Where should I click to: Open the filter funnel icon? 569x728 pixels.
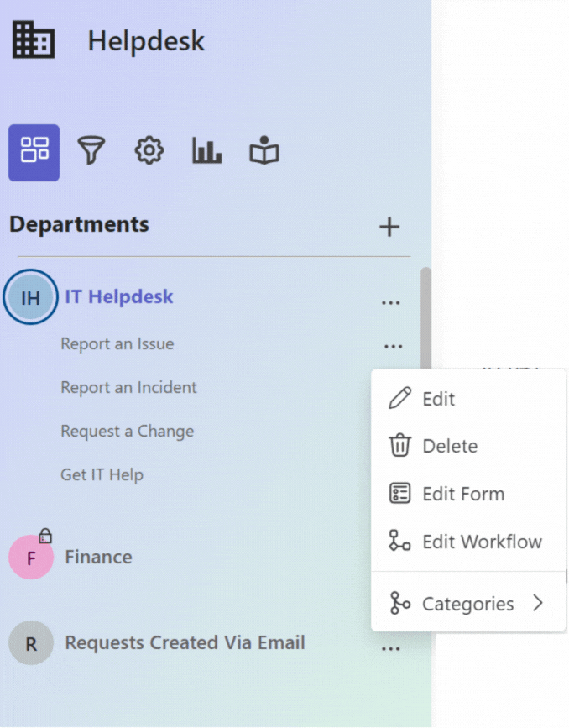tap(91, 150)
